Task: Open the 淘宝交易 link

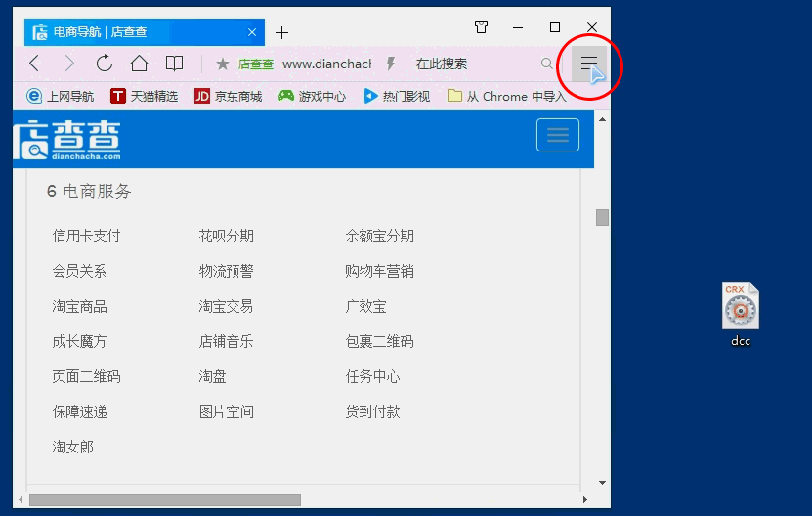Action: (227, 306)
